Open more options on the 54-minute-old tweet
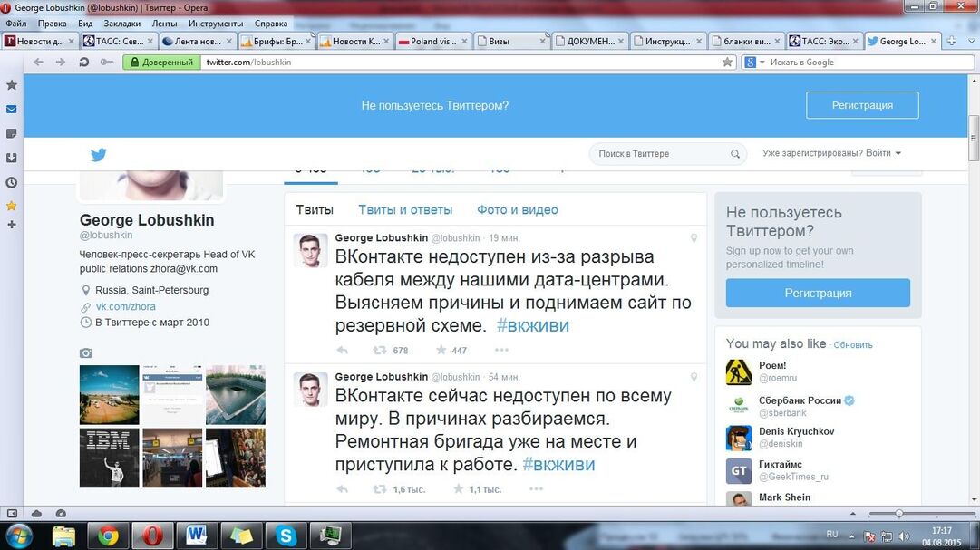This screenshot has height=550, width=980. pos(536,489)
